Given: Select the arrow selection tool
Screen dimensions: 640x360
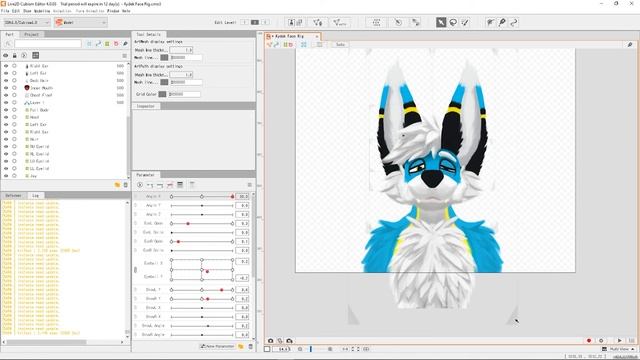Looking at the screenshot, I should pyautogui.click(x=441, y=22).
